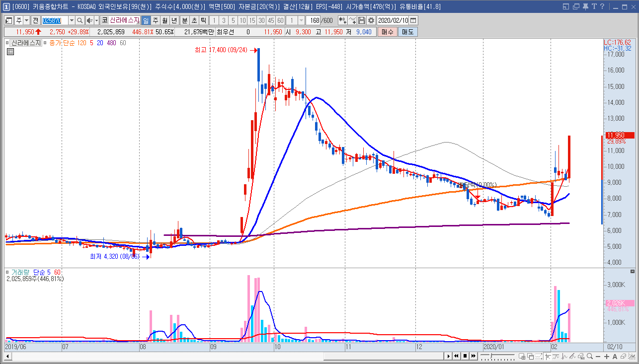Select daily (일) chart period

[146, 20]
